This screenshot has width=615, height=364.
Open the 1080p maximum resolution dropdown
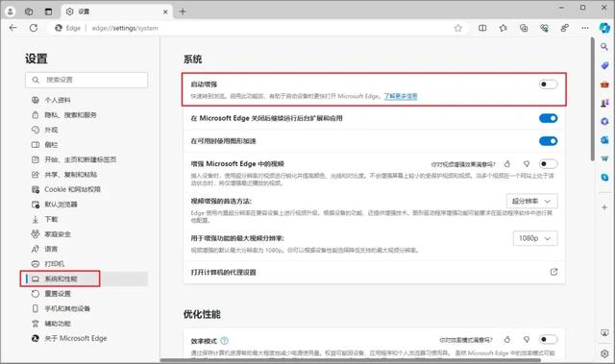tap(535, 238)
